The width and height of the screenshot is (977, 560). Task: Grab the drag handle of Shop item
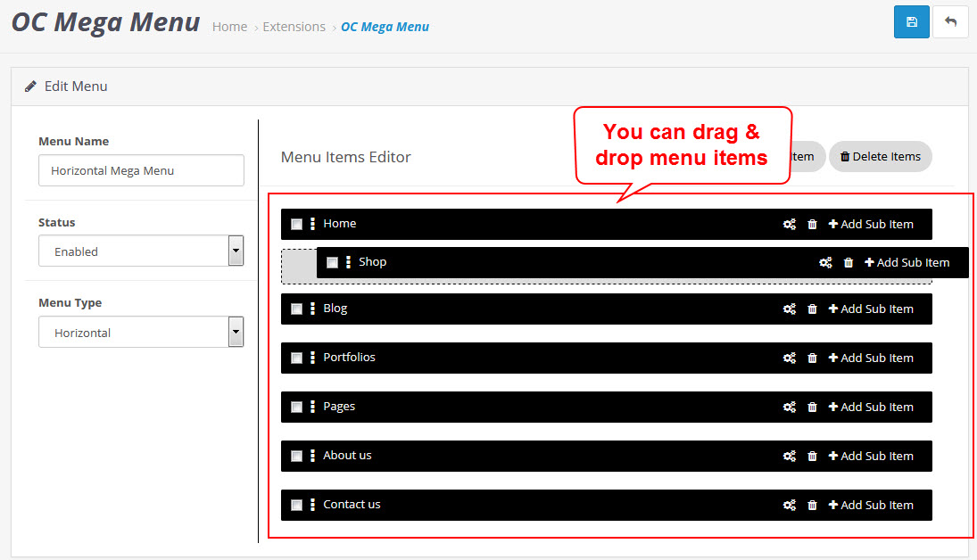point(348,263)
